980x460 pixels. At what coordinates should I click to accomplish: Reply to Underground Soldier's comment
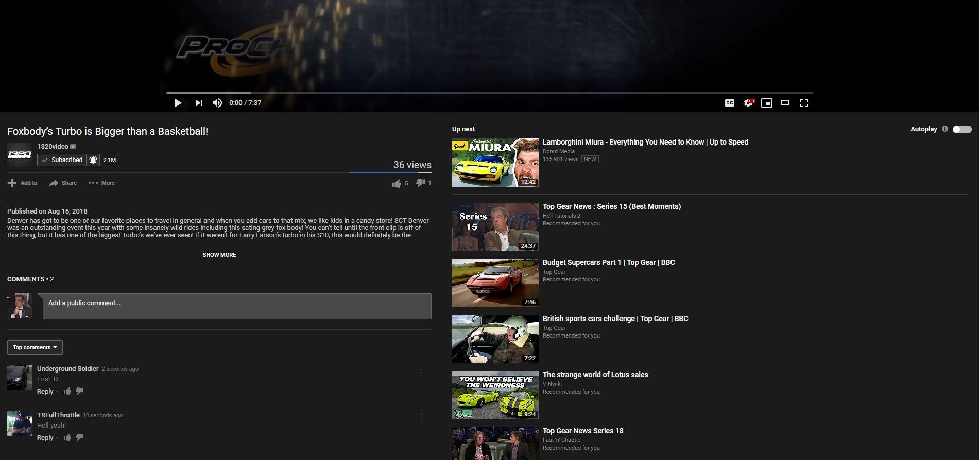(45, 392)
